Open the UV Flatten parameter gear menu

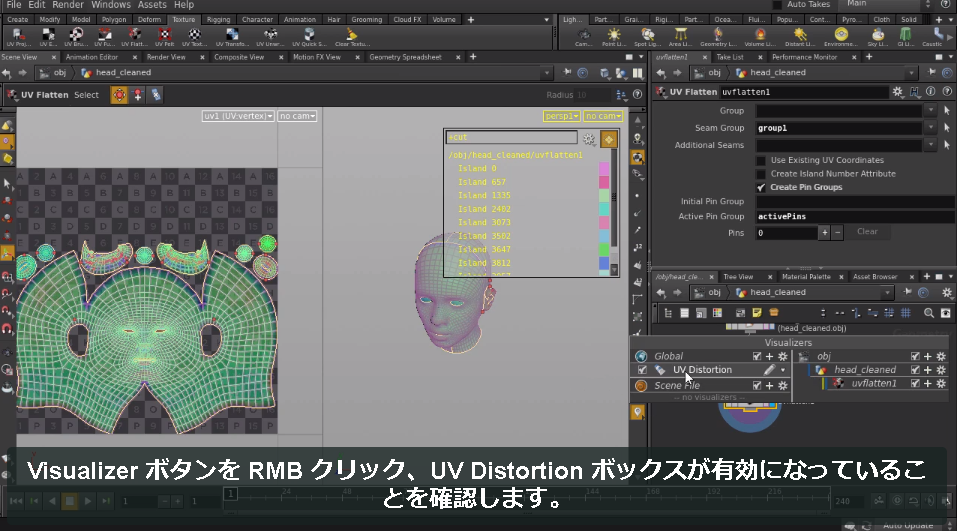[x=897, y=92]
